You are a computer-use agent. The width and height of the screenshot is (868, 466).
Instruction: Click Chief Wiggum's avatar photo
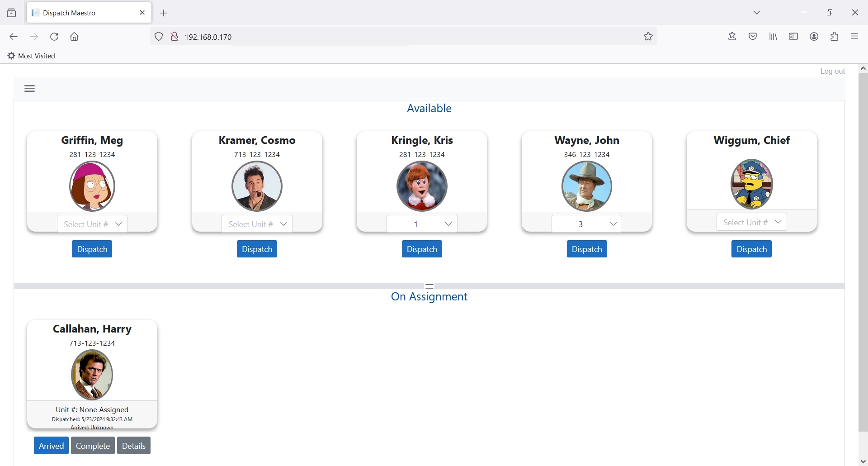click(752, 184)
